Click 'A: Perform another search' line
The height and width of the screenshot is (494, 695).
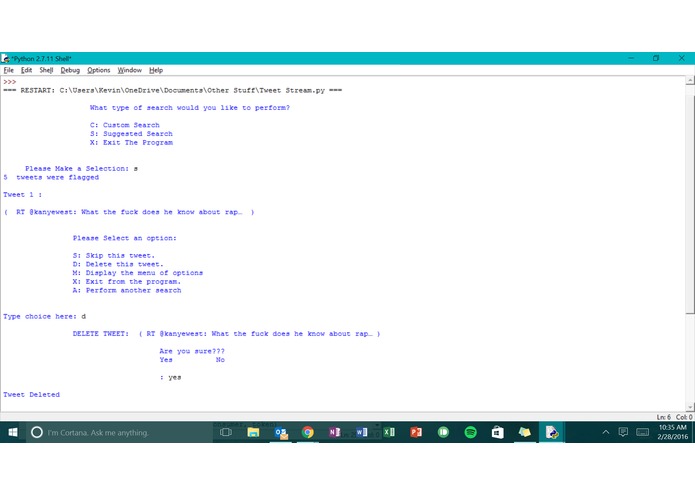click(127, 291)
